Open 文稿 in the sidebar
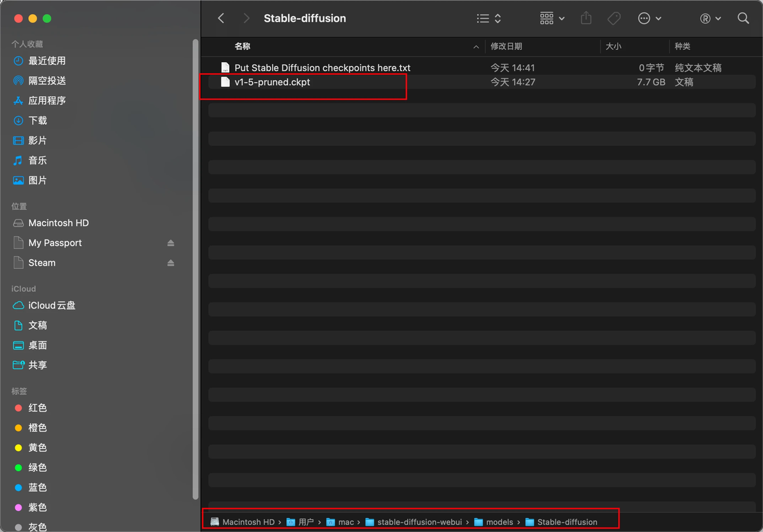The width and height of the screenshot is (763, 532). point(38,326)
